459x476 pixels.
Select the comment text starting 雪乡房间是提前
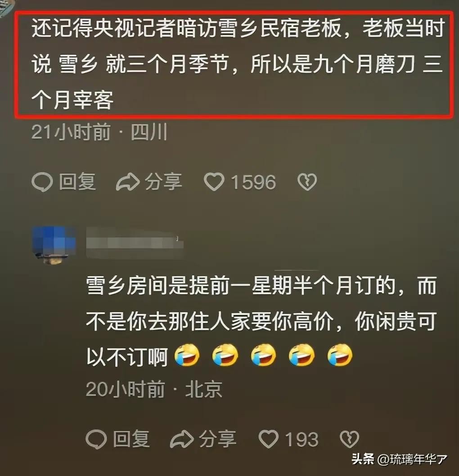click(x=261, y=321)
